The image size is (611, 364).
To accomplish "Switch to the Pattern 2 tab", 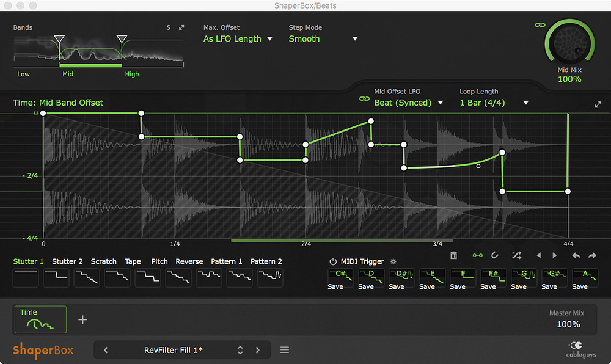I will pos(266,261).
